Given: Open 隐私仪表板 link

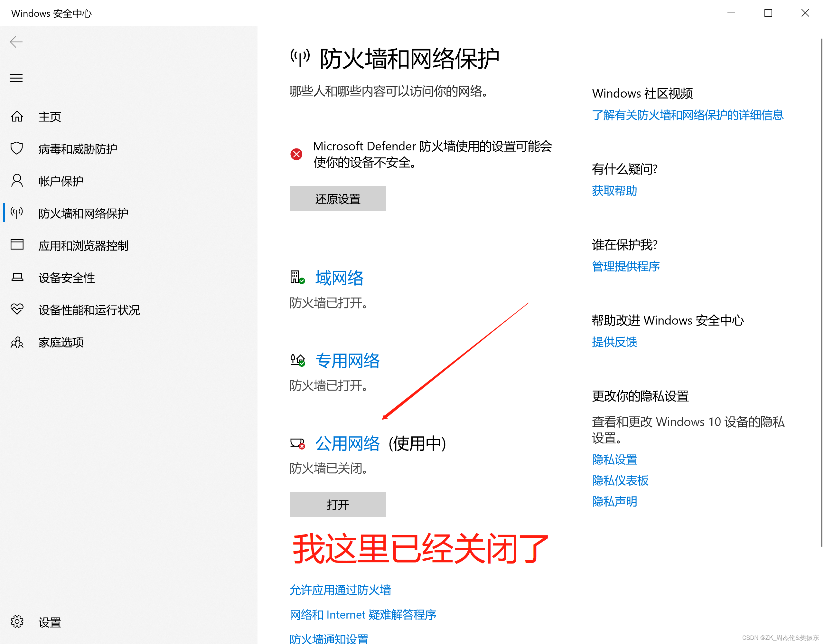Looking at the screenshot, I should coord(620,480).
